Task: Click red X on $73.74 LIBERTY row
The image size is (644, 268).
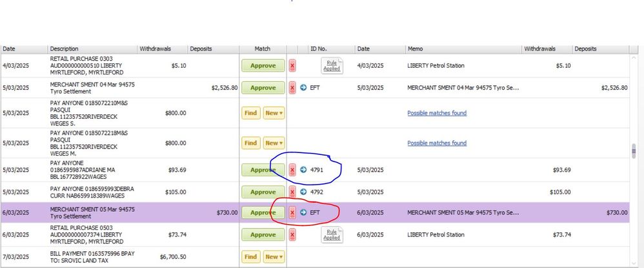Action: click(x=292, y=235)
